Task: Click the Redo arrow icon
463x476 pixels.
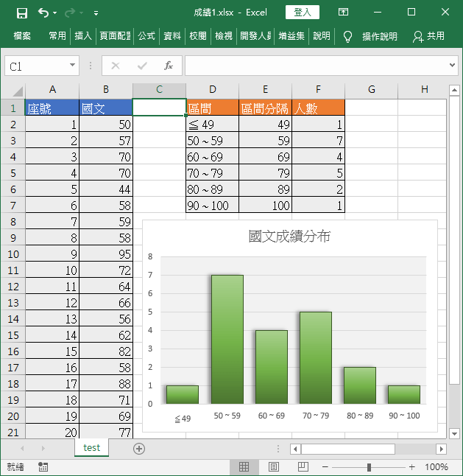Action: click(70, 13)
